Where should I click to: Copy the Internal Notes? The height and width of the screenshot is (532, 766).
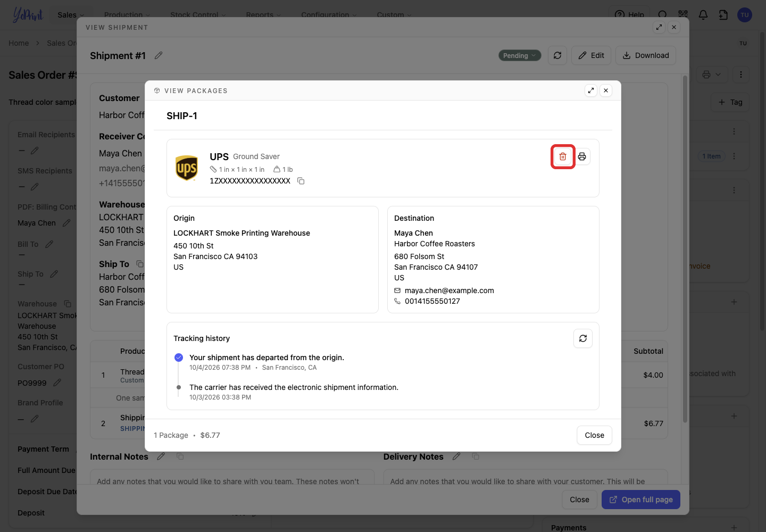(180, 456)
